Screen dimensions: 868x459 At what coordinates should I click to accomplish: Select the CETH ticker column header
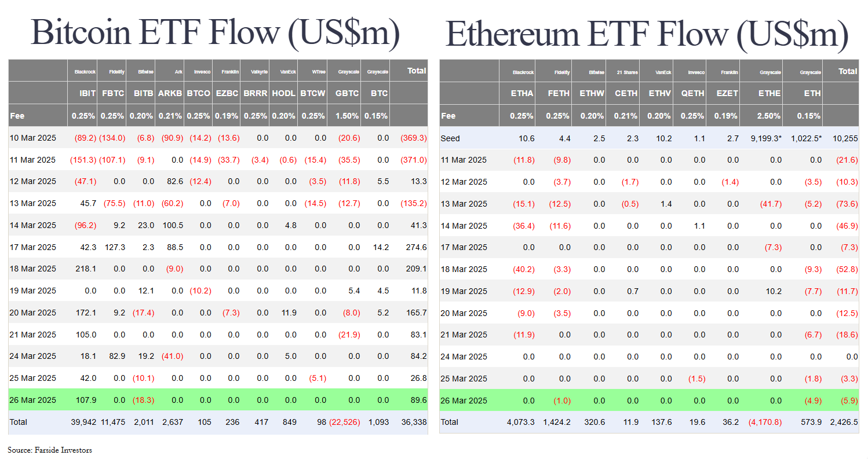(x=626, y=93)
